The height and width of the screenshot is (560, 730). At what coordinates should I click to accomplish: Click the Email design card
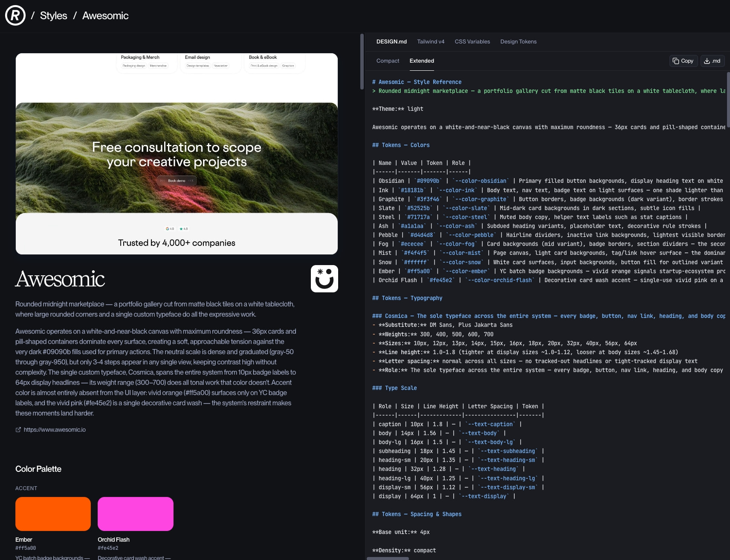[x=211, y=63]
